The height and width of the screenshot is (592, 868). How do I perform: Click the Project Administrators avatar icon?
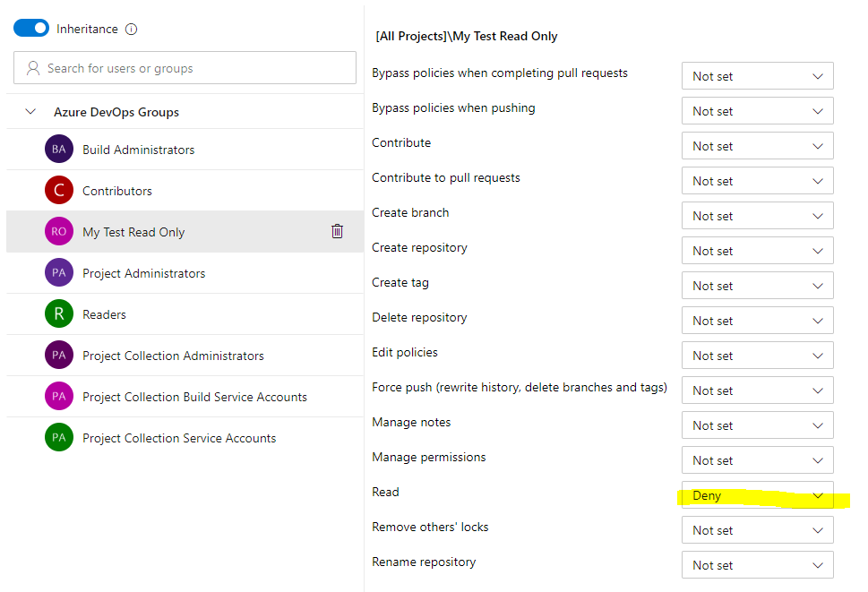click(x=59, y=273)
